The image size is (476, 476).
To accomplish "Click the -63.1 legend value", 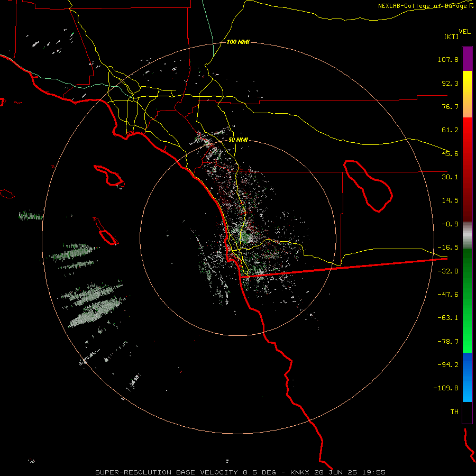I will coord(448,318).
